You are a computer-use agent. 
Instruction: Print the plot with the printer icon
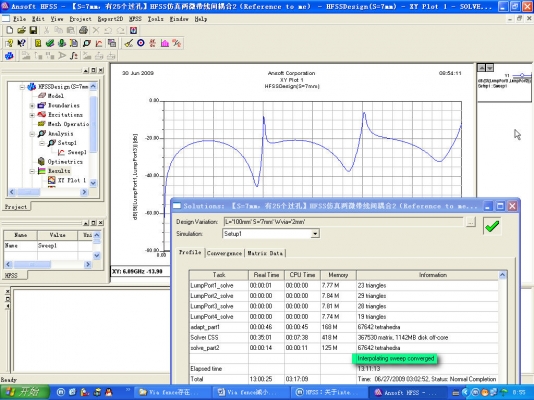click(x=83, y=30)
